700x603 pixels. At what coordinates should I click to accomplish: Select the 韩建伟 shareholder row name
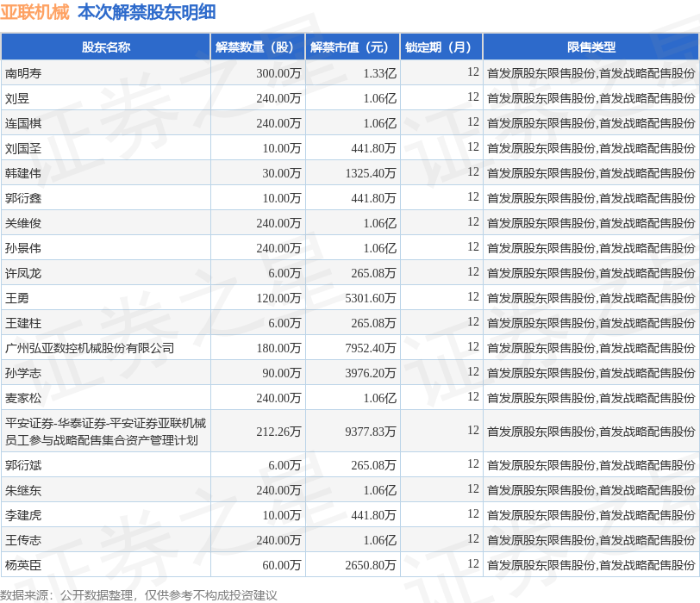tap(23, 173)
